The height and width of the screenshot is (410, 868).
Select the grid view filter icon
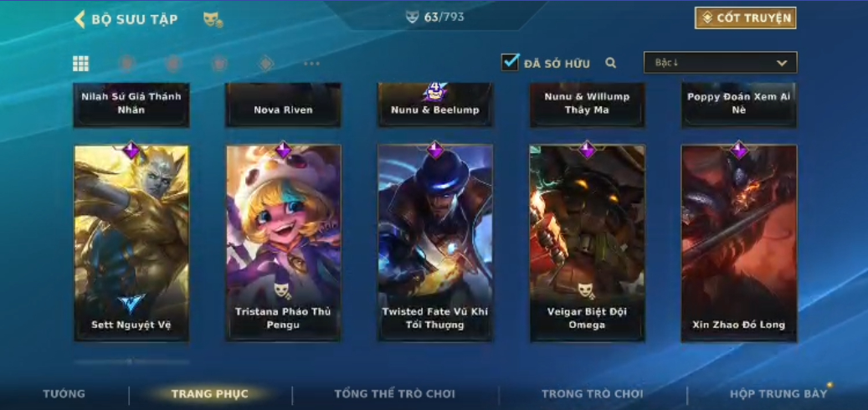tap(81, 64)
